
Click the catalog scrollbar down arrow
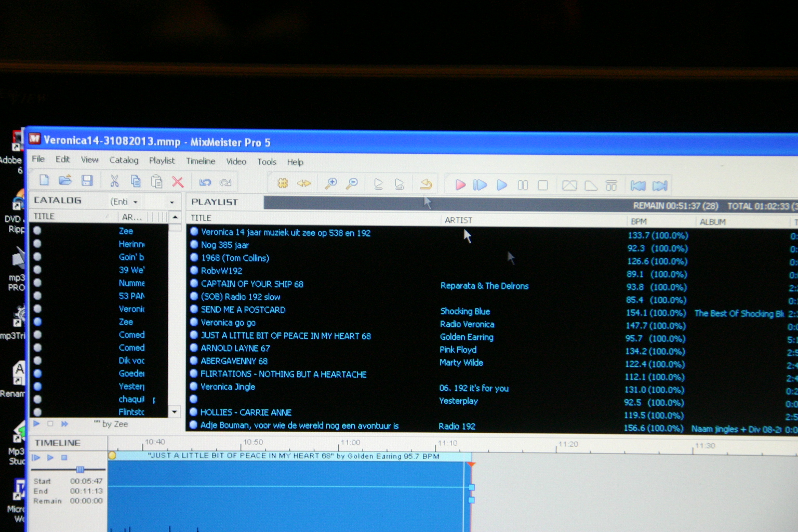(175, 411)
